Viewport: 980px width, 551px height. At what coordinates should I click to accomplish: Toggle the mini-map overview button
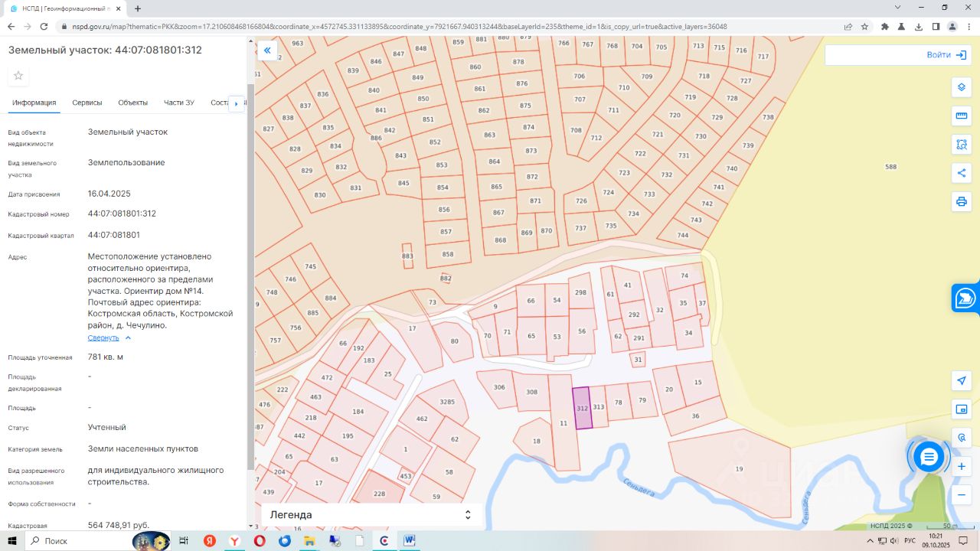click(x=962, y=409)
